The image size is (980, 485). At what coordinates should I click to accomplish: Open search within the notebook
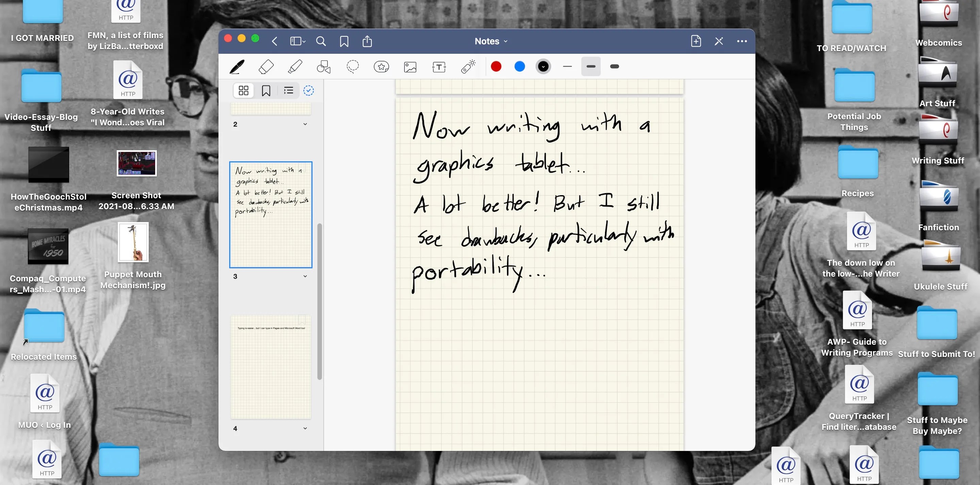pos(321,41)
